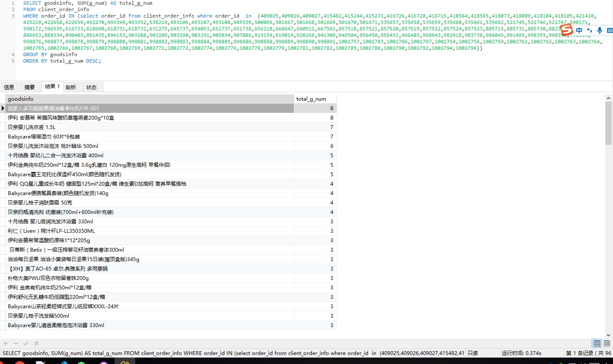
Task: Select row 贝亲婴儿柚子润肤面霜 50克
Action: 150,203
